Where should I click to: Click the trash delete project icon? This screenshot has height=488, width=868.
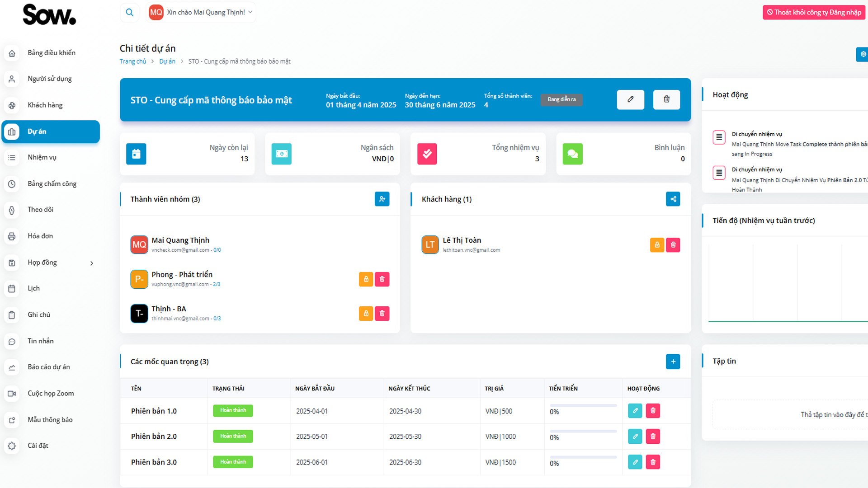coord(666,99)
